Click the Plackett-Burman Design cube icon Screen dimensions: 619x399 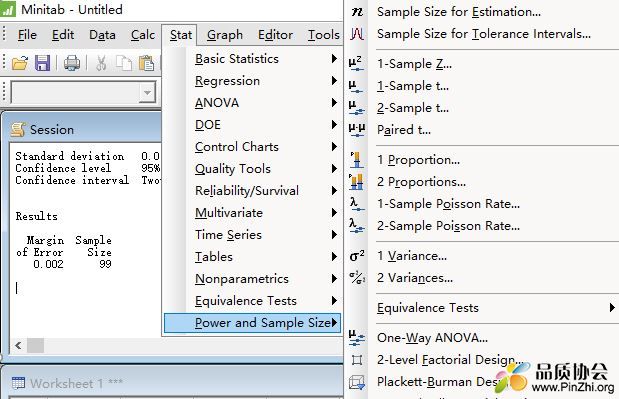point(357,382)
